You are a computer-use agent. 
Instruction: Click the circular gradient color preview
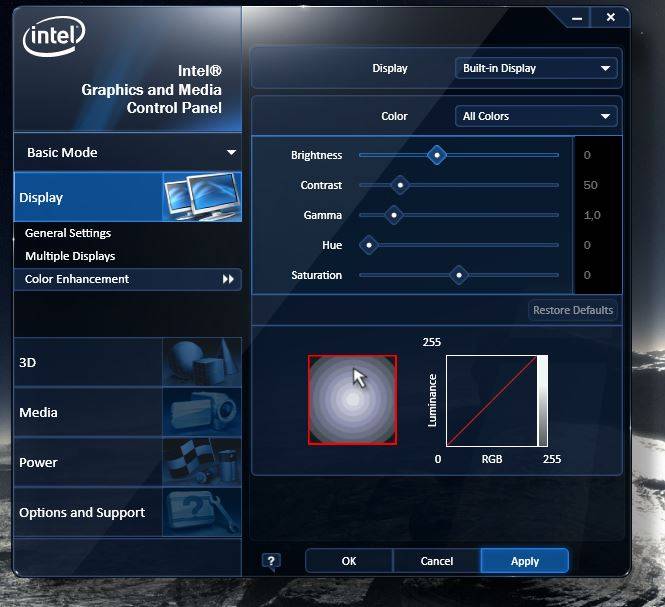click(352, 400)
